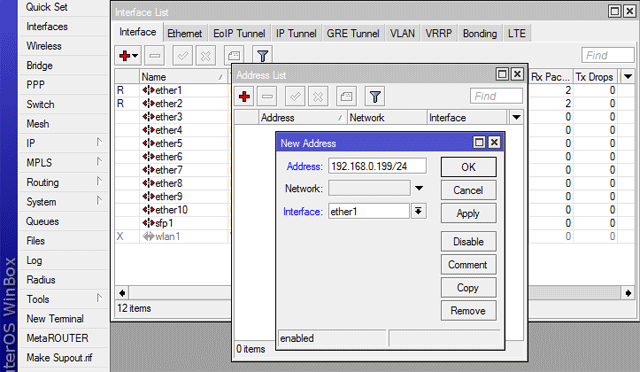640x372 pixels.
Task: Expand the Network field arrow in New Address
Action: coord(419,188)
